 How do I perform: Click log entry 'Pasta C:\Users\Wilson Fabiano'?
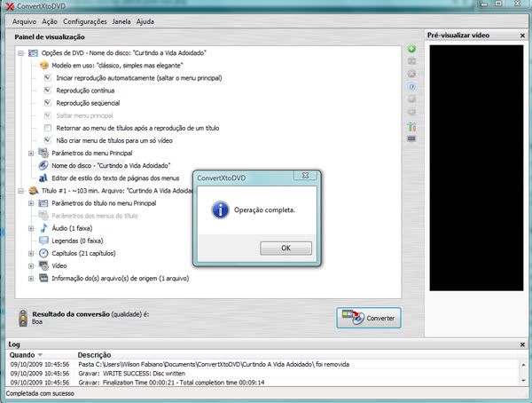pyautogui.click(x=214, y=364)
